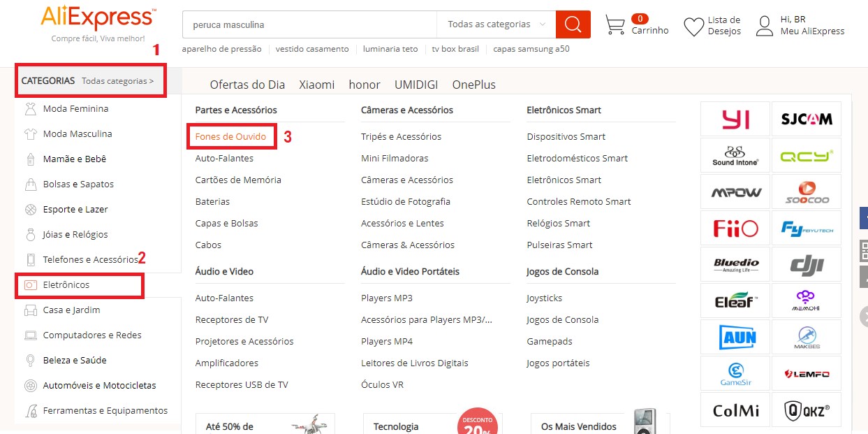Image resolution: width=868 pixels, height=434 pixels.
Task: Open the Relógios Smart link
Action: (559, 223)
